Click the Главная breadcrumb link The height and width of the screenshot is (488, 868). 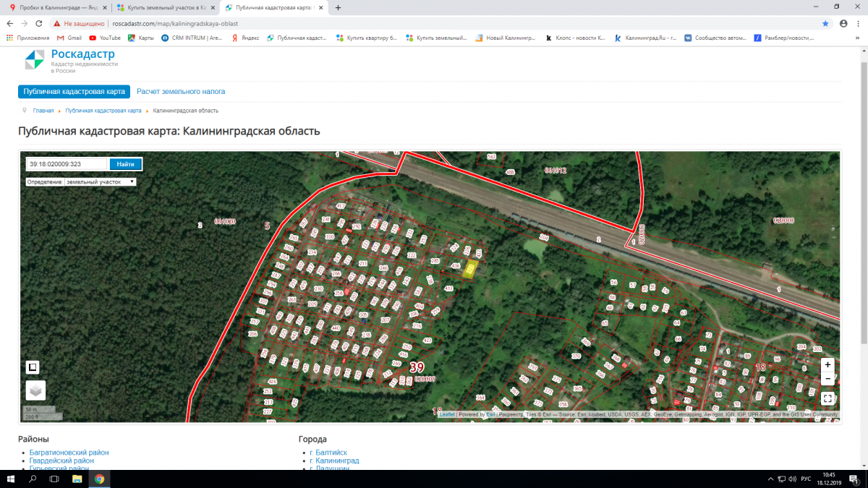point(43,111)
